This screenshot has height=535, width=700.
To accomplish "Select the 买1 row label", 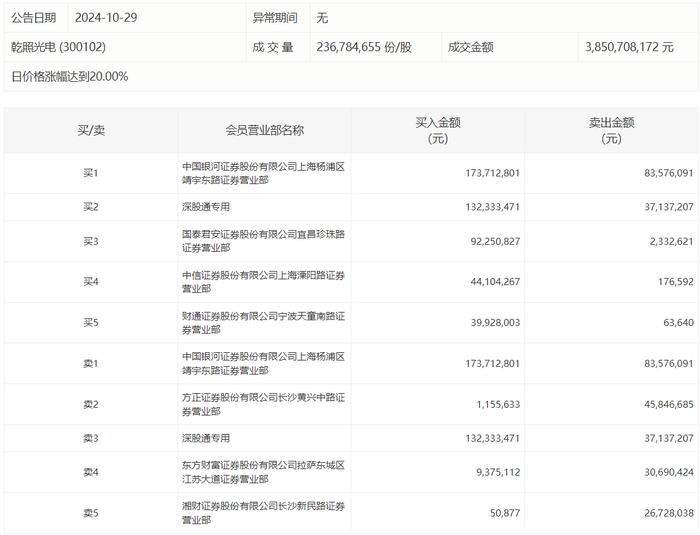I will [91, 173].
